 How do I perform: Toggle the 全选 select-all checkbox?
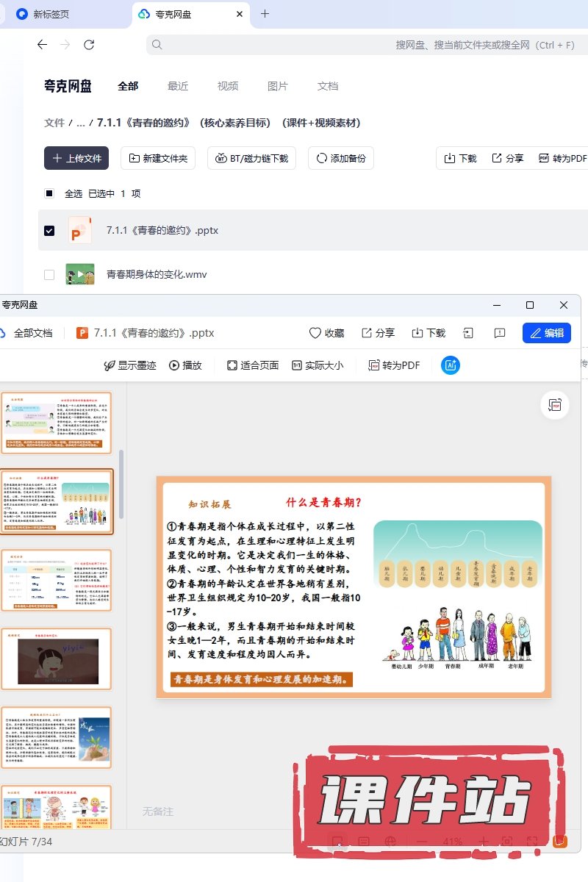(49, 194)
